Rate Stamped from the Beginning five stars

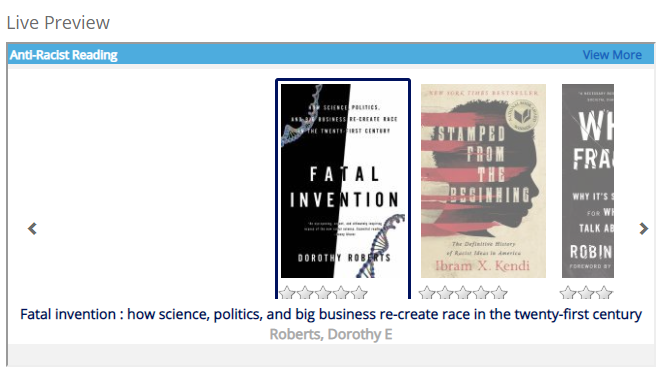(x=499, y=293)
